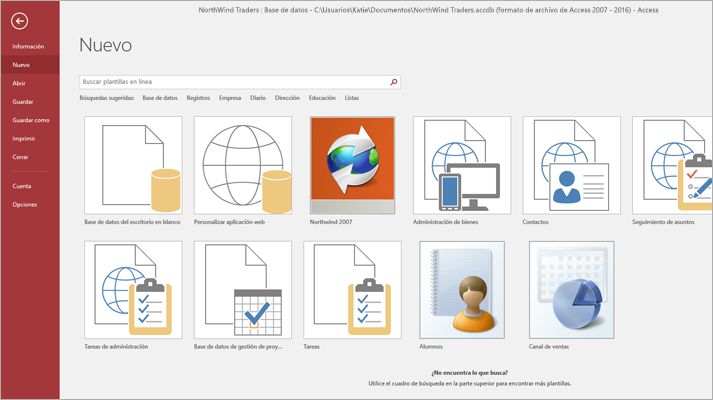Click the Seguimiento de asuntos caption
Viewport: 713px width, 400px height.
point(663,222)
